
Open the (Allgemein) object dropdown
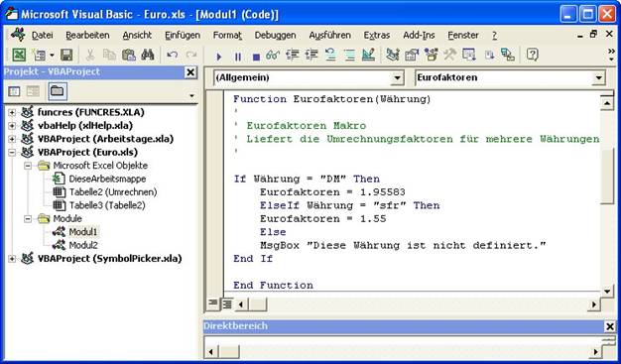pyautogui.click(x=397, y=78)
